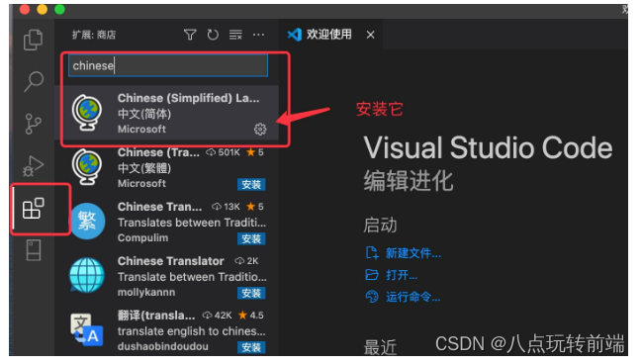
Task: Open the Extensions view icon
Action: [33, 208]
